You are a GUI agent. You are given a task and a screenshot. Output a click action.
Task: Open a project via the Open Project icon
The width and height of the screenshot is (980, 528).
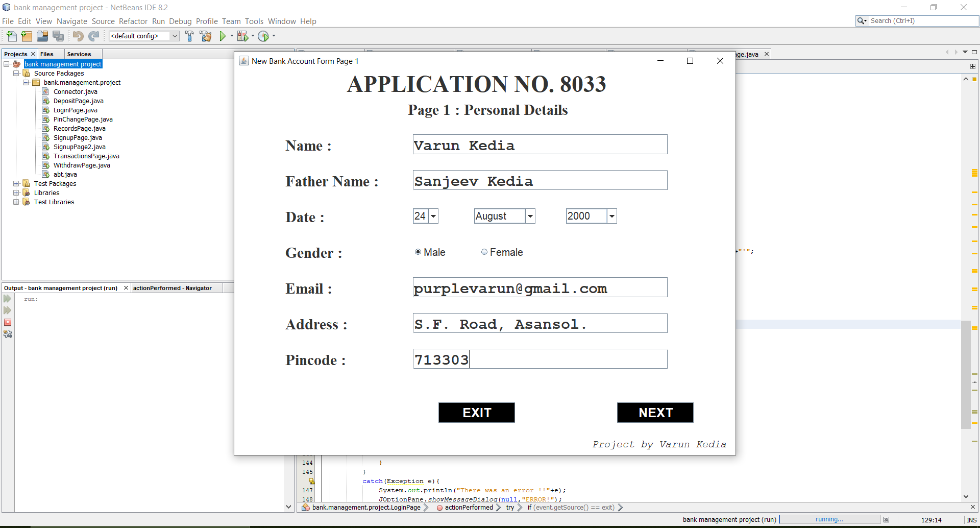point(42,36)
